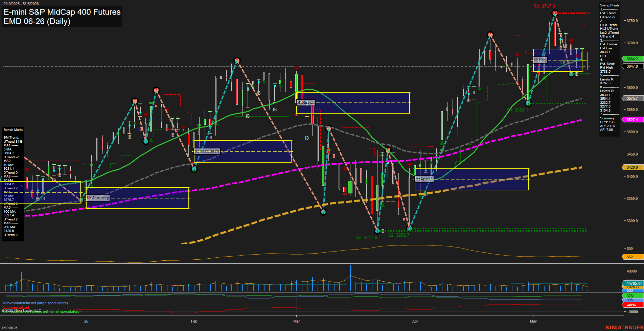Click the Pvt. Evolve Pvt Low 3630.1 entry
This screenshot has width=644, height=331.
point(609,48)
